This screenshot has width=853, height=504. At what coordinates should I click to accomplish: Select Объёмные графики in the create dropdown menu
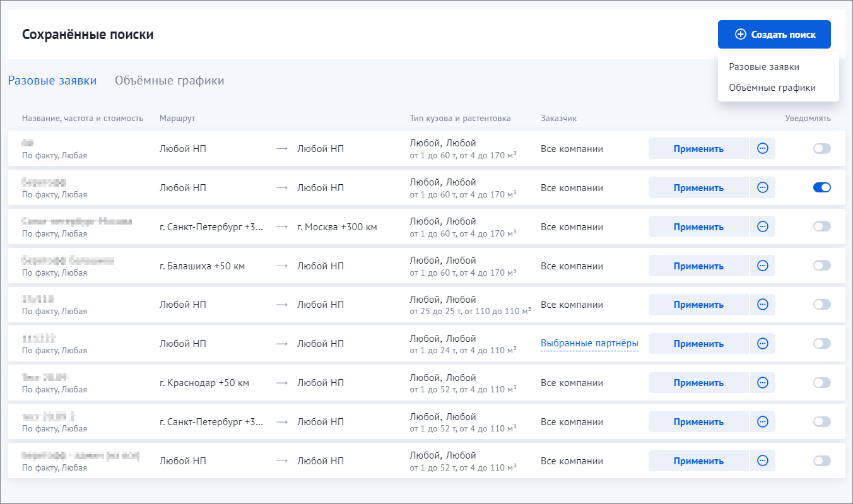pos(772,88)
